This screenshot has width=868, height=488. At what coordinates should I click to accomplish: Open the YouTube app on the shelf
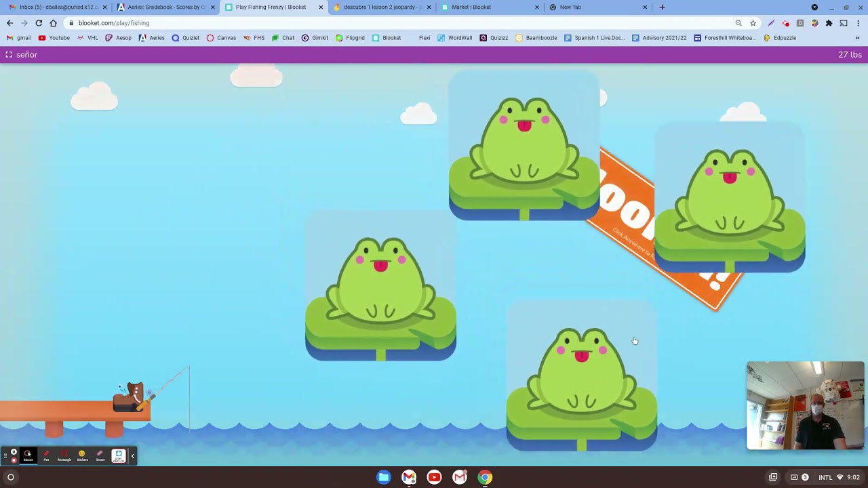coord(434,477)
